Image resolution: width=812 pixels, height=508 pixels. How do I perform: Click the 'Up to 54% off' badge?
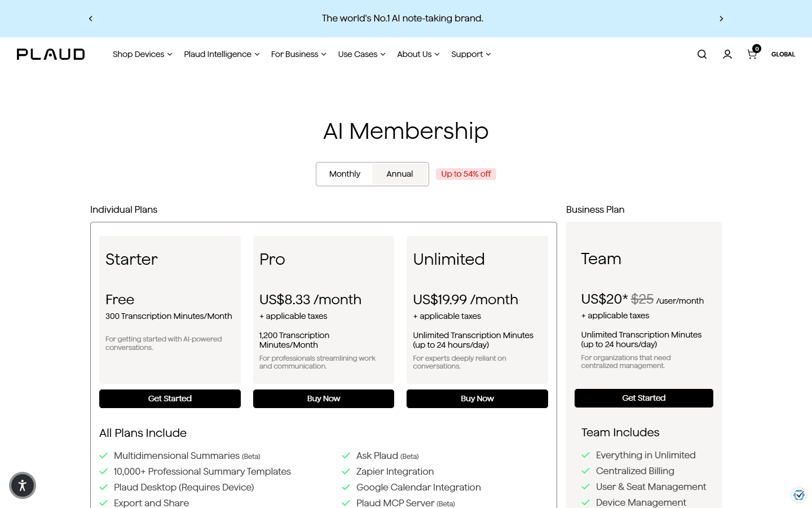coord(466,174)
